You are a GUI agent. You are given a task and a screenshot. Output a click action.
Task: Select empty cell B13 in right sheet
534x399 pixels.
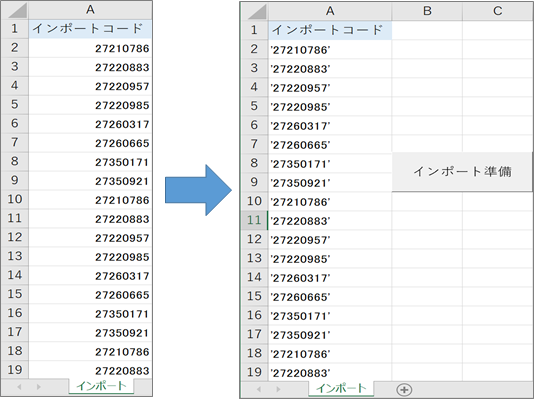click(427, 259)
